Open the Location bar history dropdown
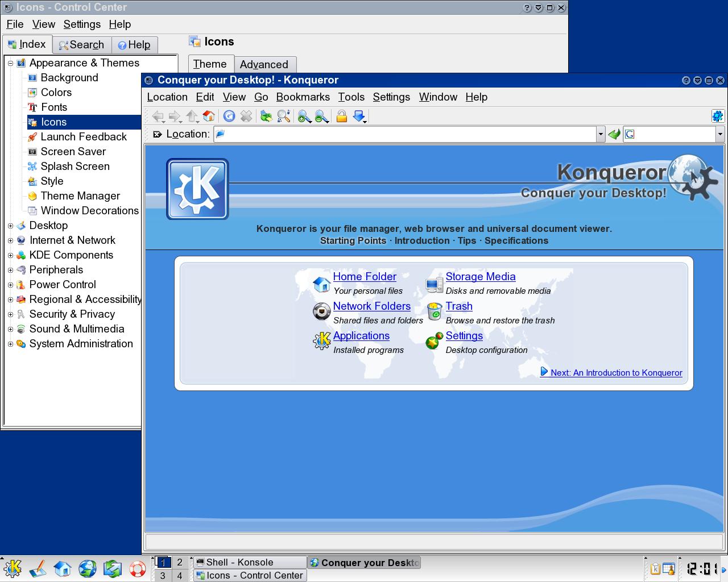 coord(601,134)
